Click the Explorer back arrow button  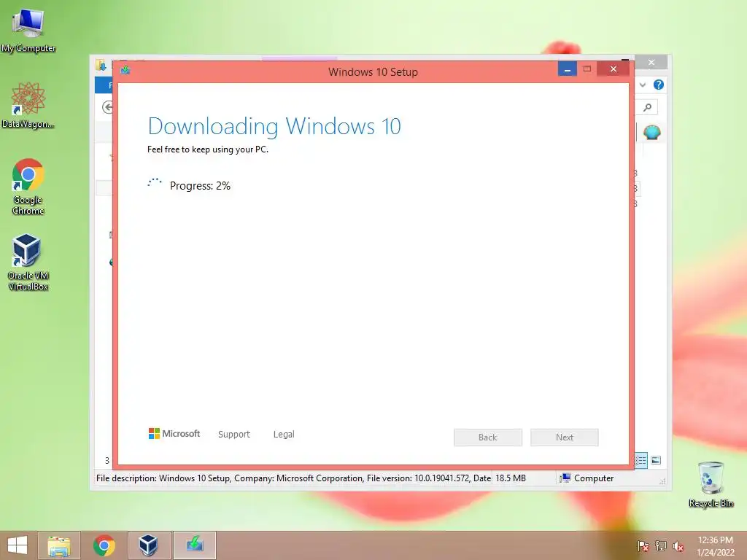click(108, 108)
